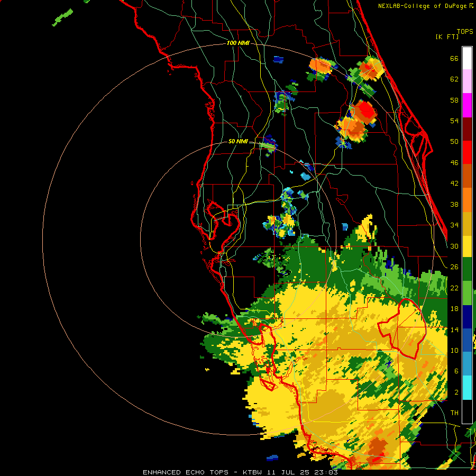Choose the 22 legend value

[454, 288]
